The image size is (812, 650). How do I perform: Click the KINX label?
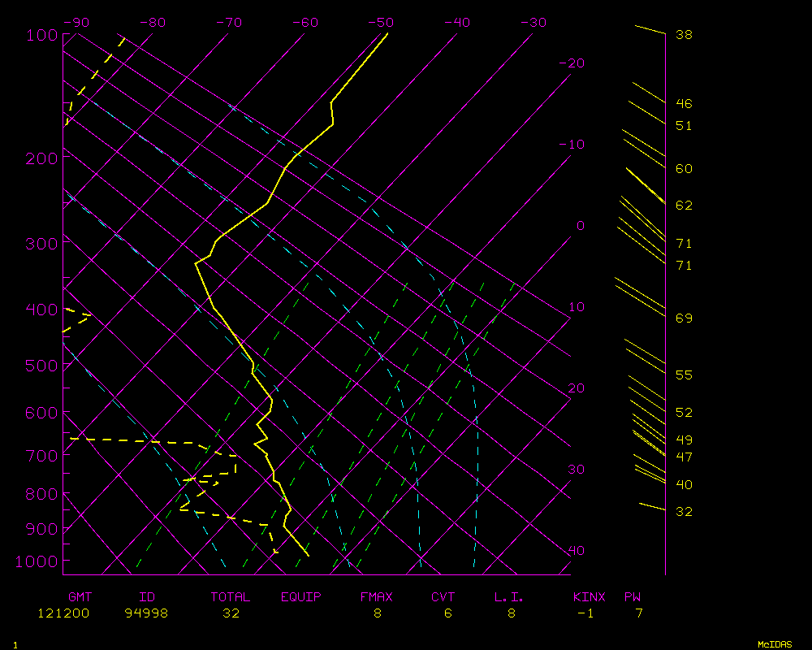(589, 597)
